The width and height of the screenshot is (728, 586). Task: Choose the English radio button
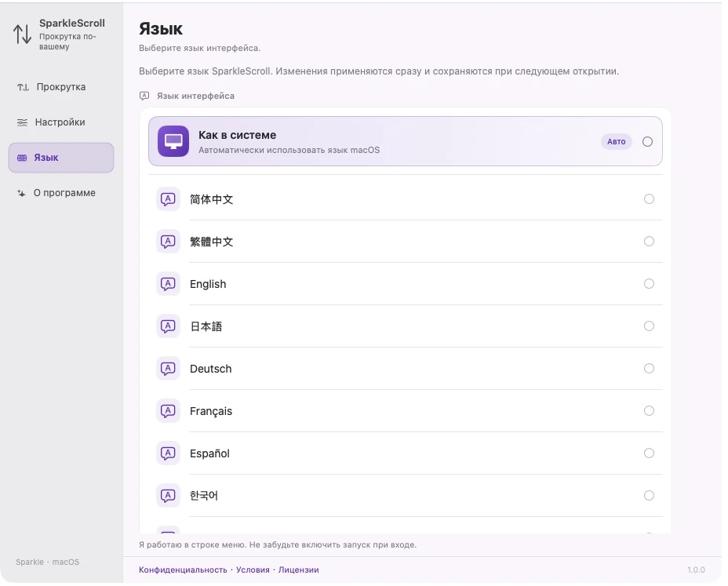(649, 284)
